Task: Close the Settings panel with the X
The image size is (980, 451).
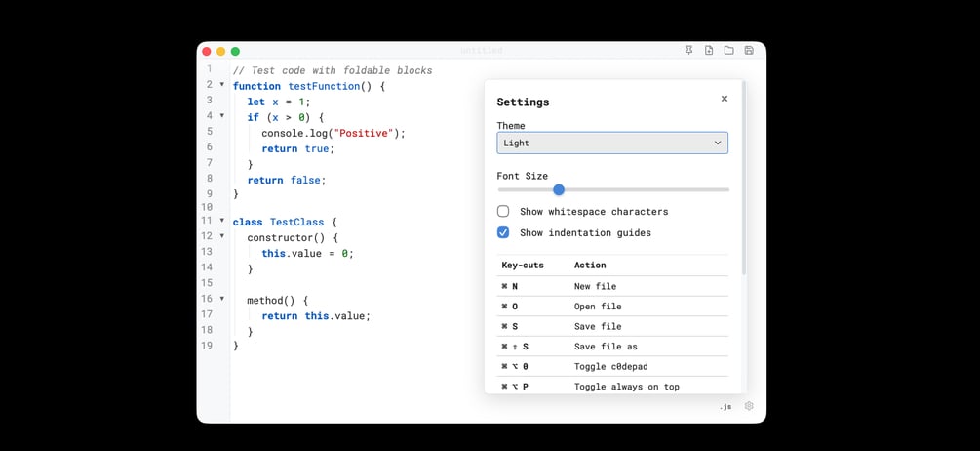Action: click(725, 99)
